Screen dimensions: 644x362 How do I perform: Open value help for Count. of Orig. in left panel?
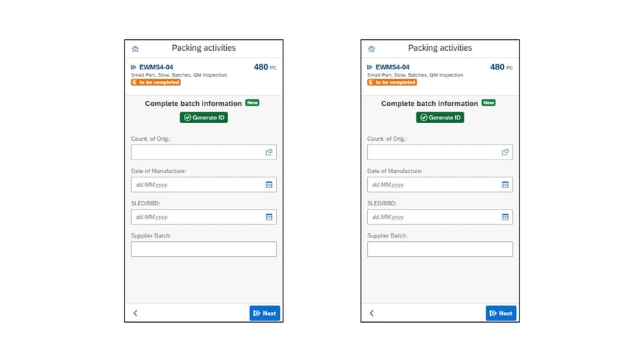[269, 152]
